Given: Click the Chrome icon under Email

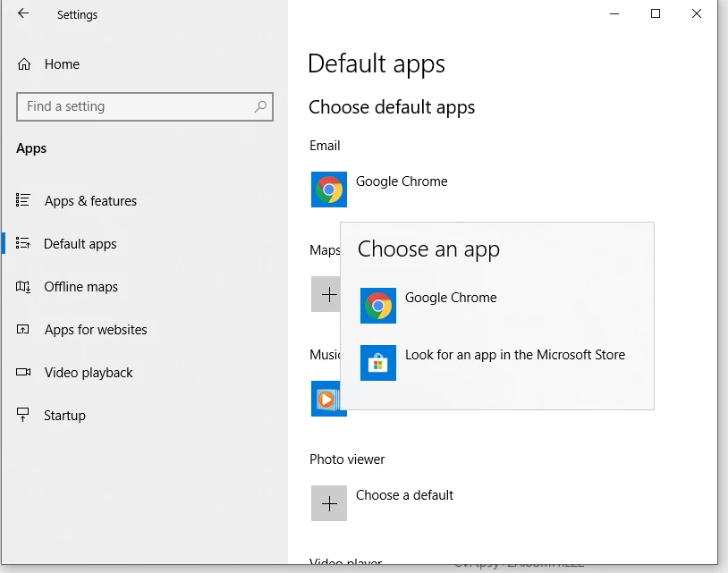Looking at the screenshot, I should pyautogui.click(x=329, y=190).
